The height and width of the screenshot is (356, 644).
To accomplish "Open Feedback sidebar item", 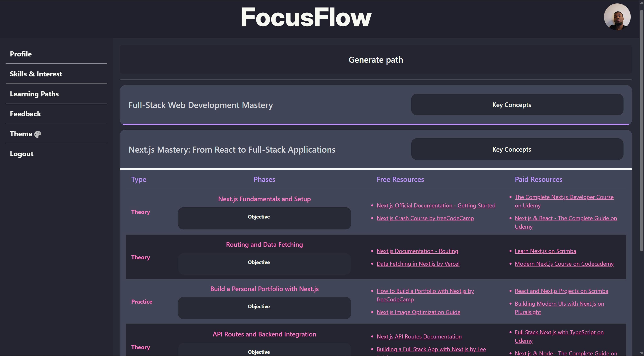I will [25, 114].
